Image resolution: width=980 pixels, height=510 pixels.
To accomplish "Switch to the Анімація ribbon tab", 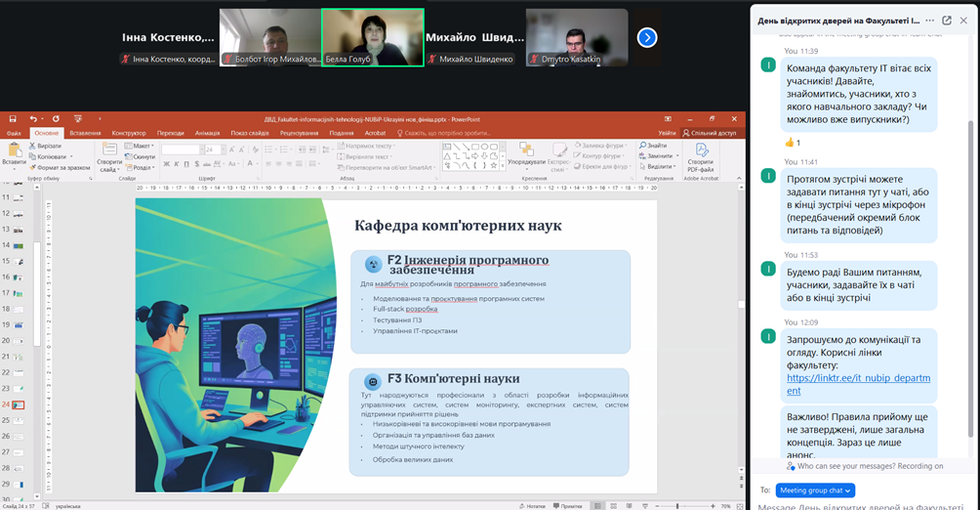I will 207,133.
